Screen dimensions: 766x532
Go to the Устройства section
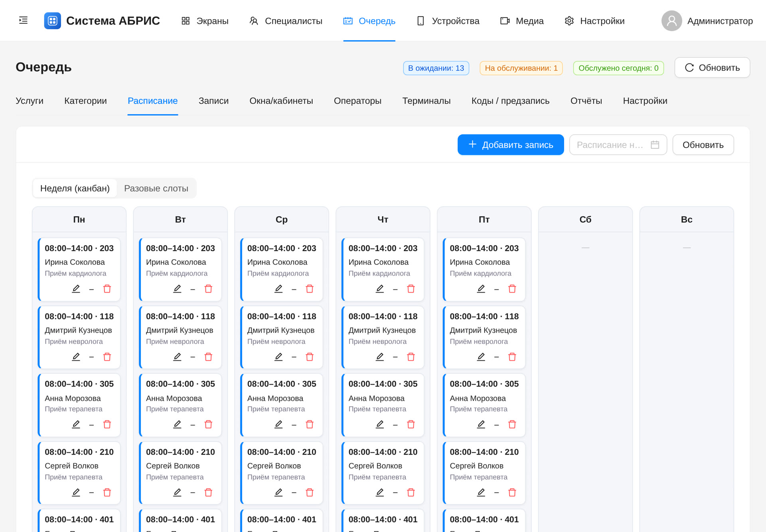448,21
